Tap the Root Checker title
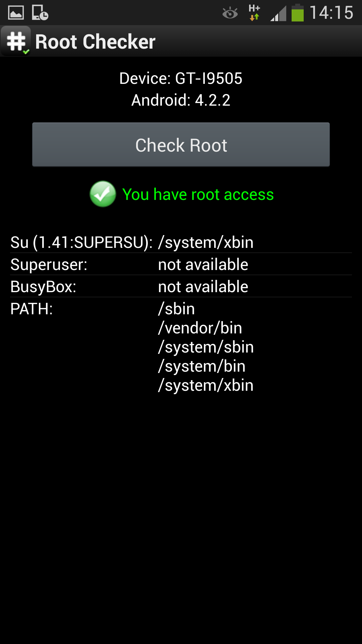Screen dimensions: 362x644 point(95,42)
